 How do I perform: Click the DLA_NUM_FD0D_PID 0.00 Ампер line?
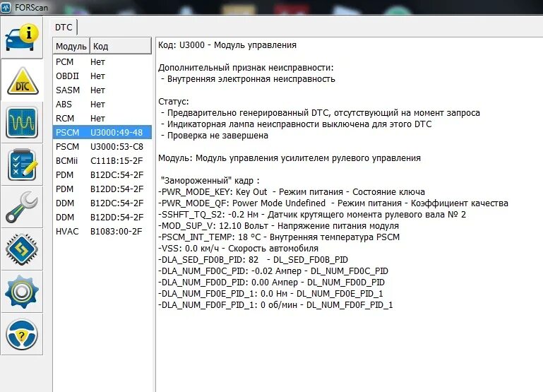click(x=271, y=283)
